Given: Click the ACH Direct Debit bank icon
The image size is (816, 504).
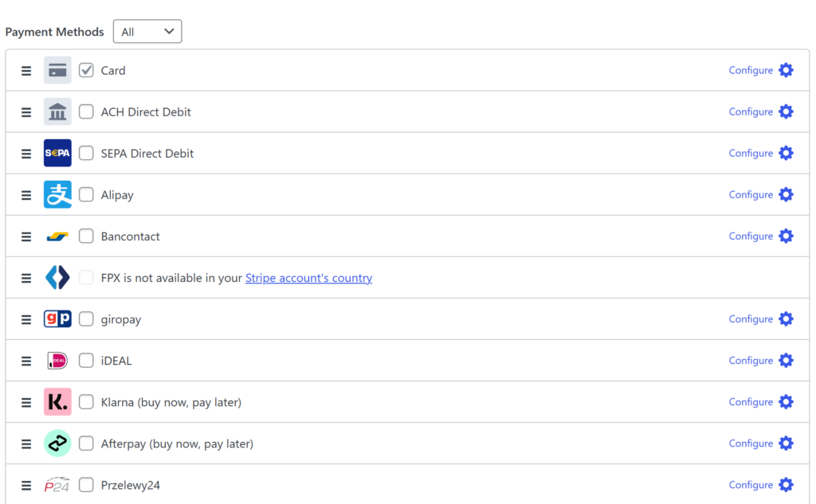Looking at the screenshot, I should [x=57, y=111].
